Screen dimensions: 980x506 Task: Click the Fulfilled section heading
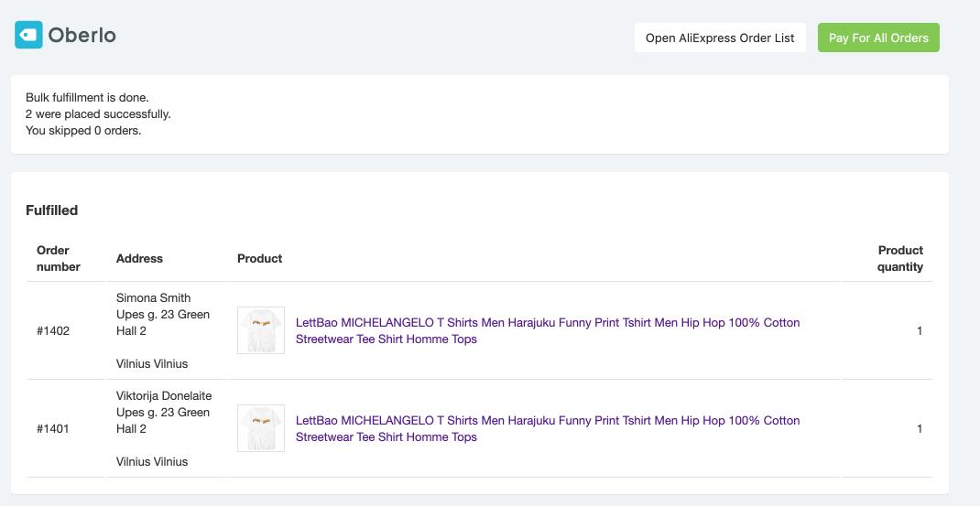point(52,210)
